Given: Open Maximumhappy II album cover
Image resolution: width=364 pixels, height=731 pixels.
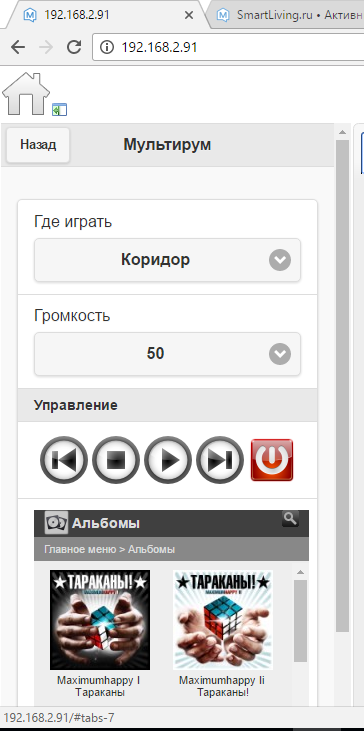Looking at the screenshot, I should point(223,620).
